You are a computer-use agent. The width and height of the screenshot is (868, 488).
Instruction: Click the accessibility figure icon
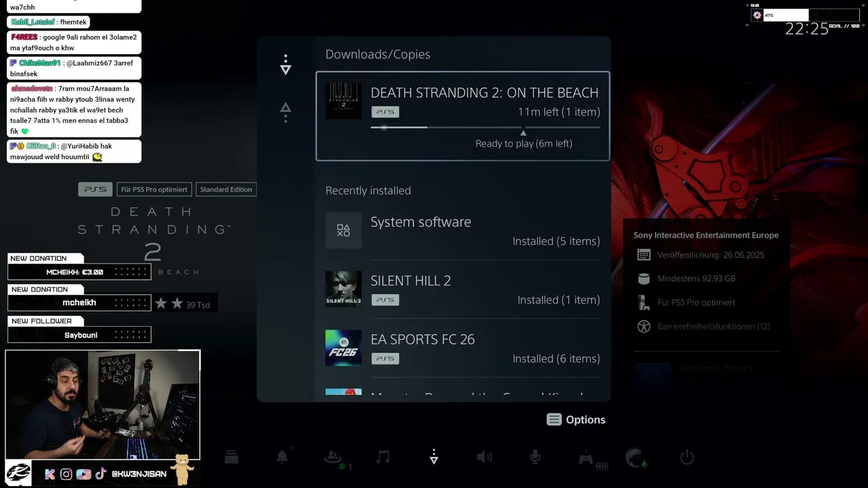[x=644, y=326]
